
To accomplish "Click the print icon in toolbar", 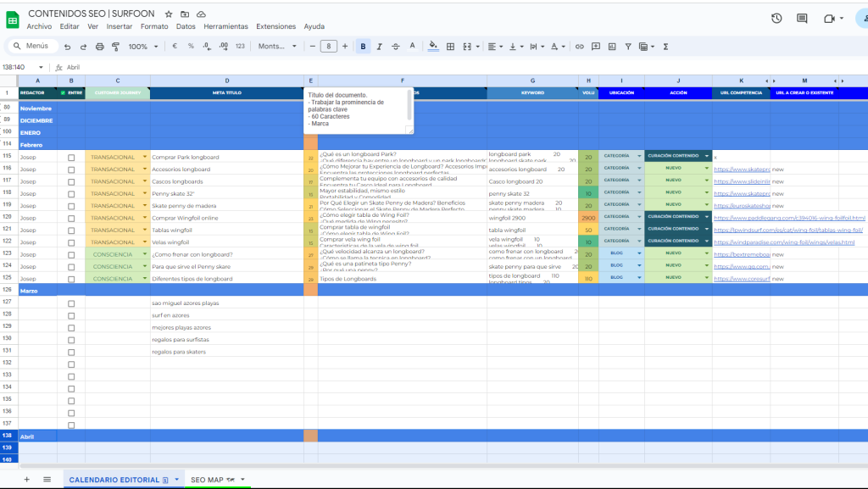I will [99, 46].
